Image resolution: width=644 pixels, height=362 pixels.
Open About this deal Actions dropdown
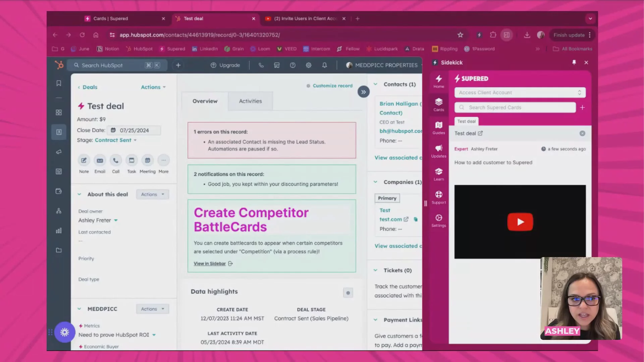point(152,194)
